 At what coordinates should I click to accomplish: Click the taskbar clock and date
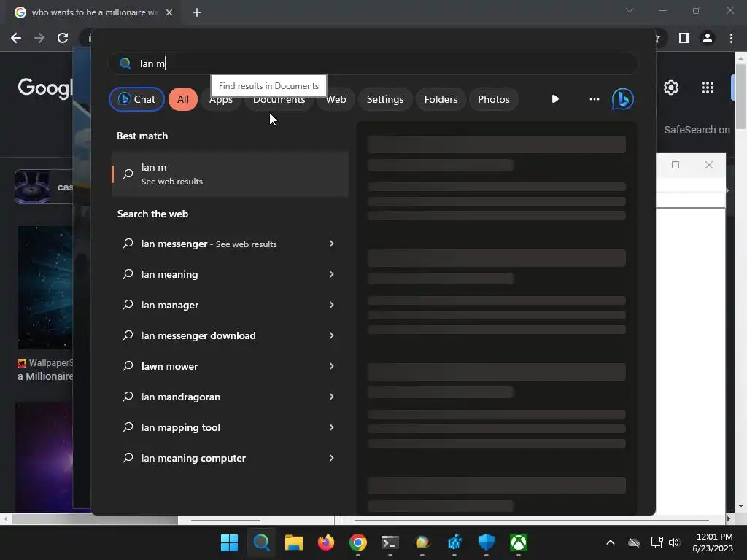pyautogui.click(x=713, y=542)
